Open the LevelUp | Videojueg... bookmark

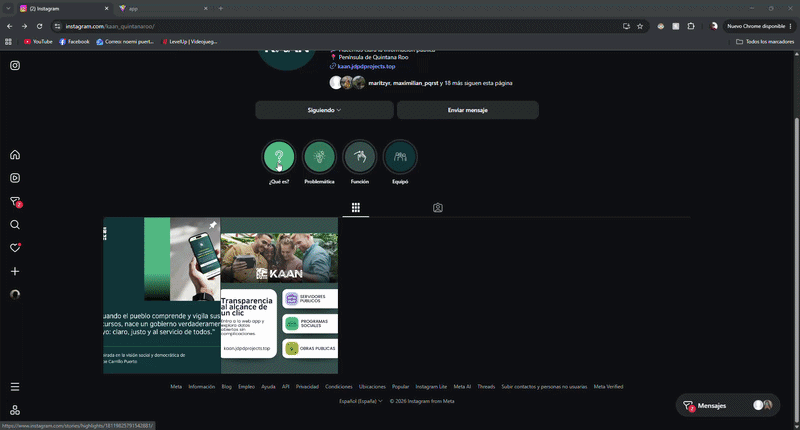[x=189, y=42]
